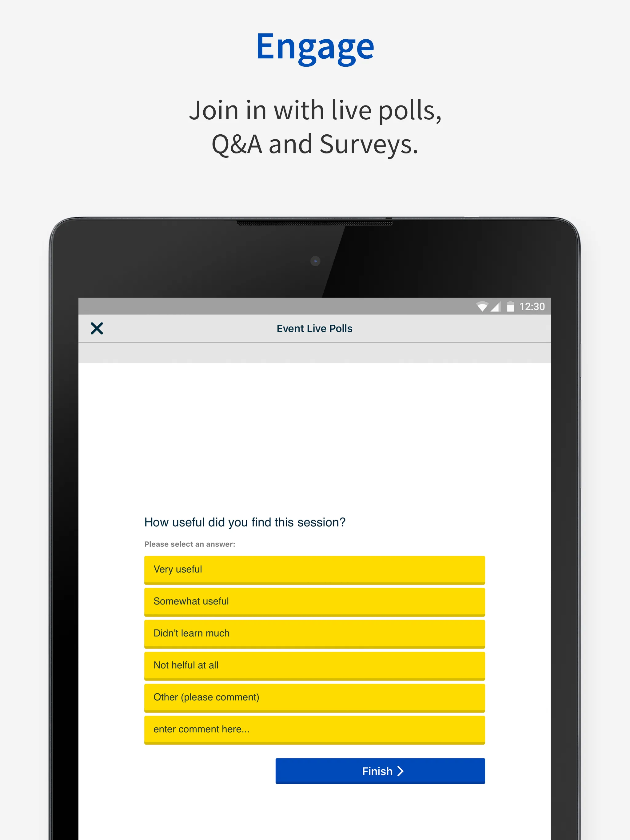Select 'Not helpful at all' answer
The width and height of the screenshot is (630, 840).
314,665
